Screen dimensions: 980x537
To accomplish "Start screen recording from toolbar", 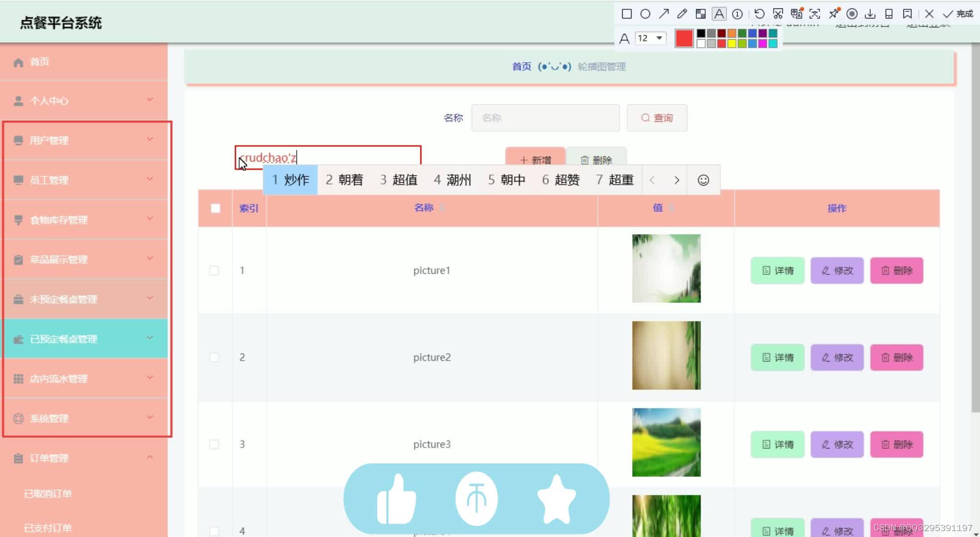I will (x=852, y=14).
